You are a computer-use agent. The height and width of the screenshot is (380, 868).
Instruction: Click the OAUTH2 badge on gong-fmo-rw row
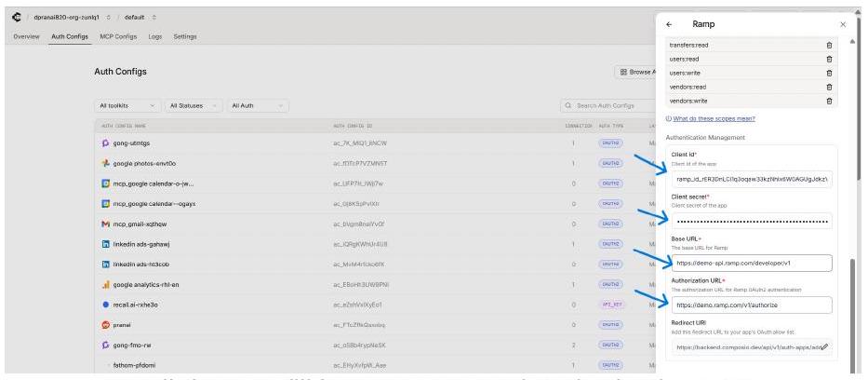point(610,346)
